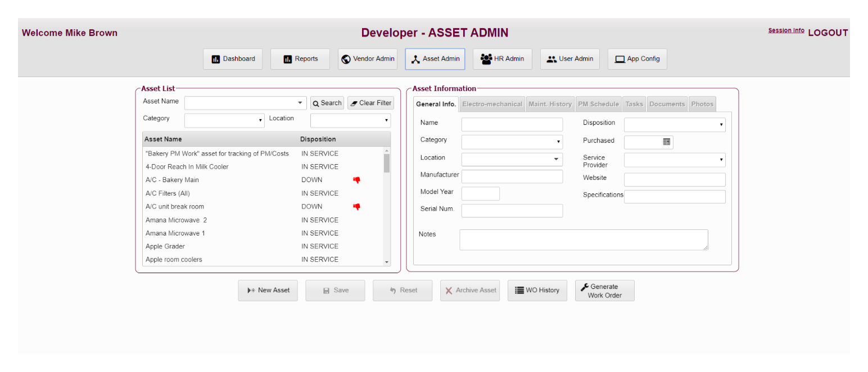868x372 pixels.
Task: Click the Session Info link
Action: [x=786, y=30]
